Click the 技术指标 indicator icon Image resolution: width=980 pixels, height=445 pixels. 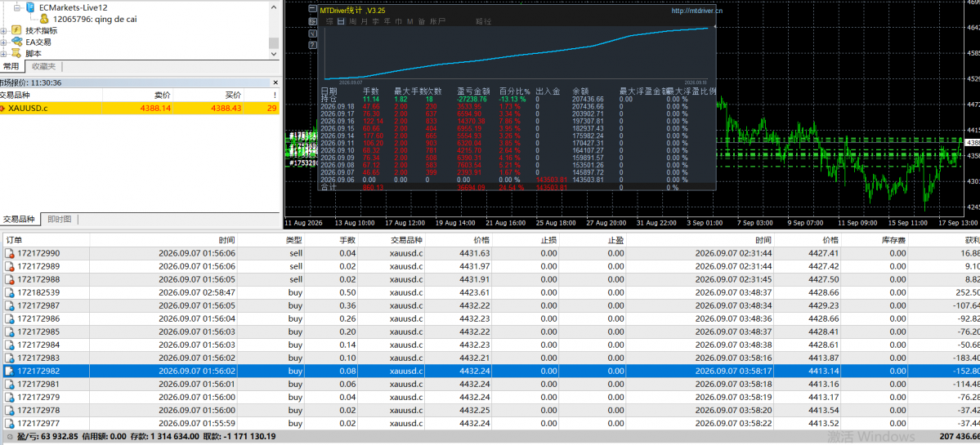coord(17,30)
